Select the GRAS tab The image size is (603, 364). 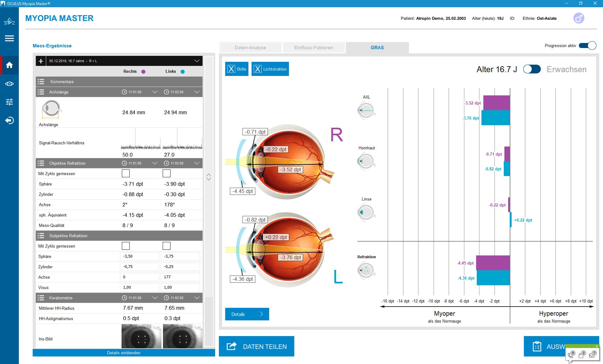[x=377, y=47]
